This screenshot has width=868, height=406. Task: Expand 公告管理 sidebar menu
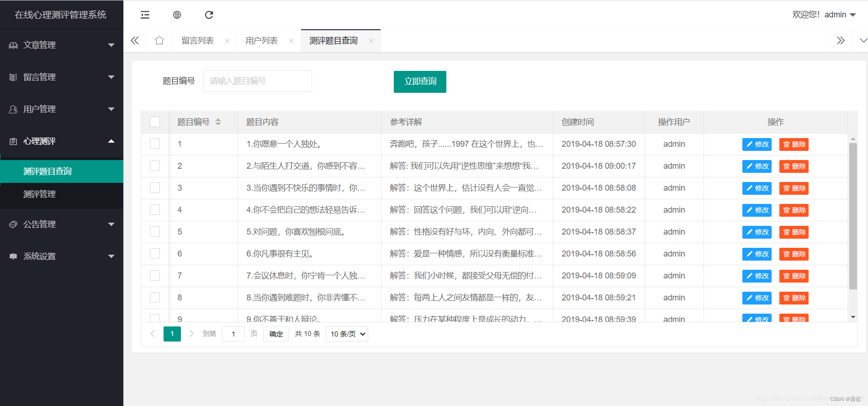point(62,224)
